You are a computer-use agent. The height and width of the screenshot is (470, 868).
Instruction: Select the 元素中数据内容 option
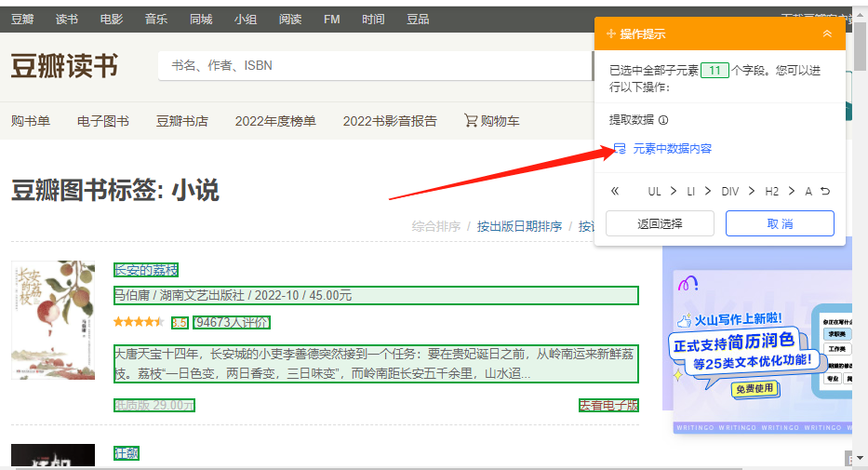[672, 148]
